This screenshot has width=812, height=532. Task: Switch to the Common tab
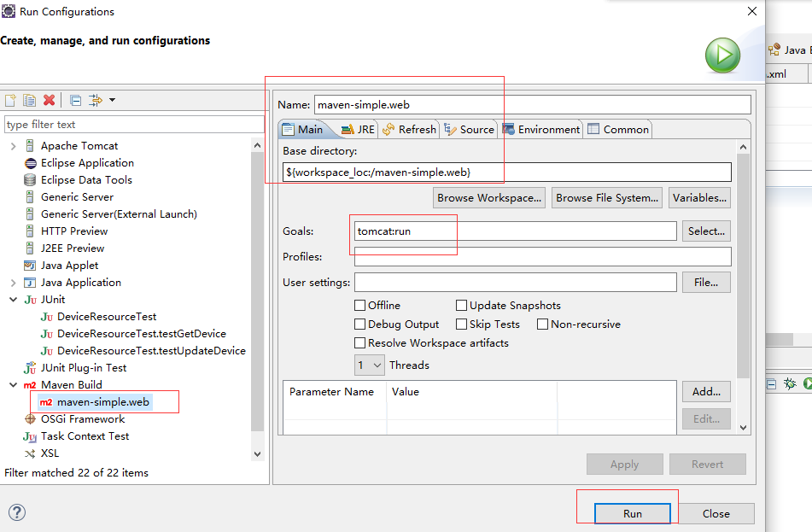click(x=618, y=130)
